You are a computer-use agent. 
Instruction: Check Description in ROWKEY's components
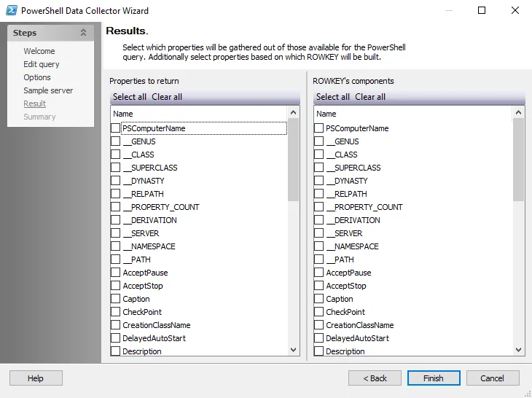click(x=319, y=351)
